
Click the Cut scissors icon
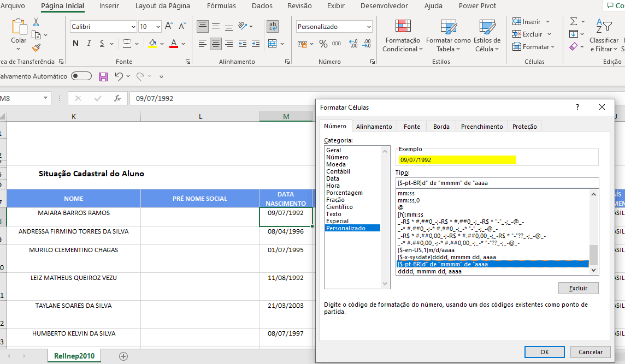[36, 22]
